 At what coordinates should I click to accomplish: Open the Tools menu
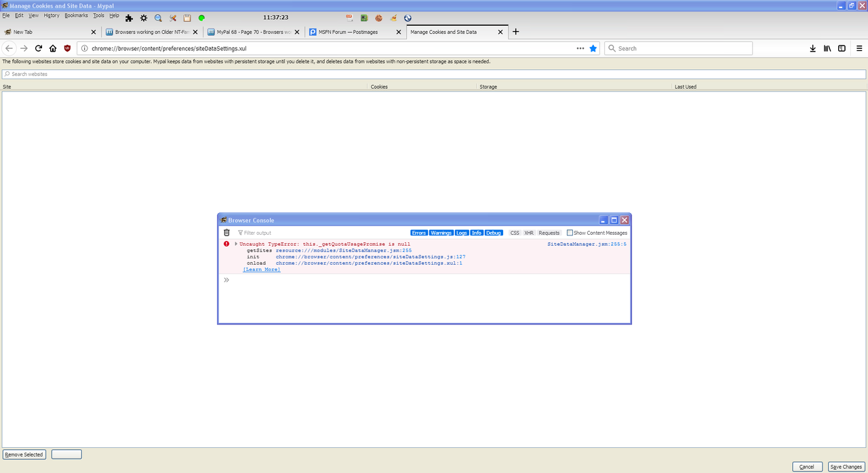(99, 15)
